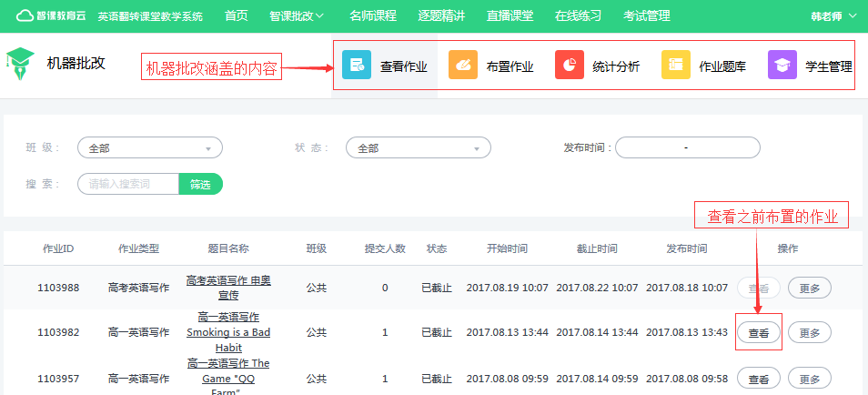Click 查看 for assignment 1103982
868x395 pixels.
(759, 332)
